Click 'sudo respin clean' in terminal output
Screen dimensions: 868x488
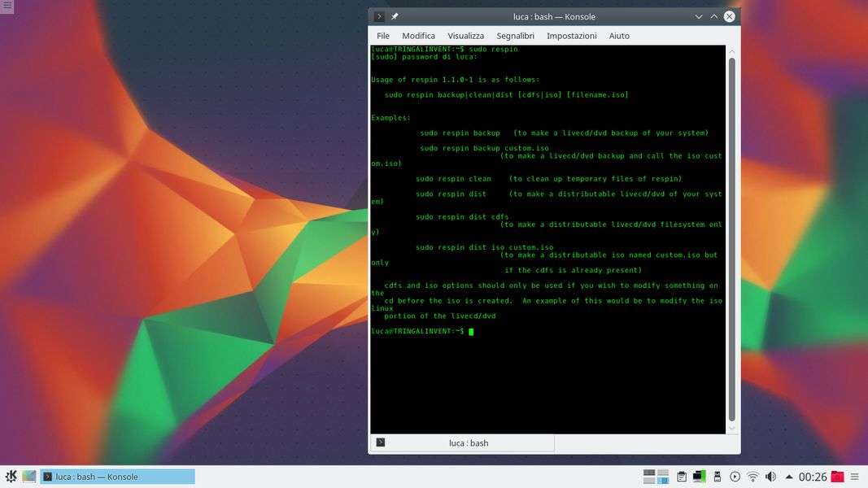(453, 179)
